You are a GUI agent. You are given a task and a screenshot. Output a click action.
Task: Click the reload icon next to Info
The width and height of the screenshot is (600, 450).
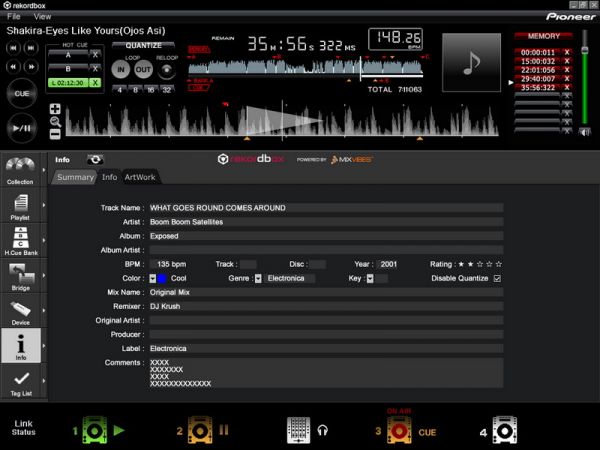pos(95,160)
